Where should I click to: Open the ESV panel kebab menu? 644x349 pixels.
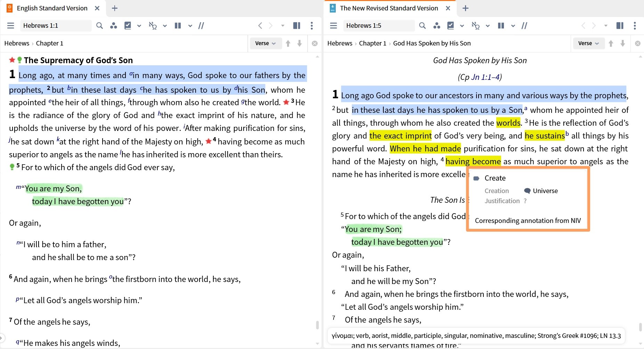click(312, 26)
